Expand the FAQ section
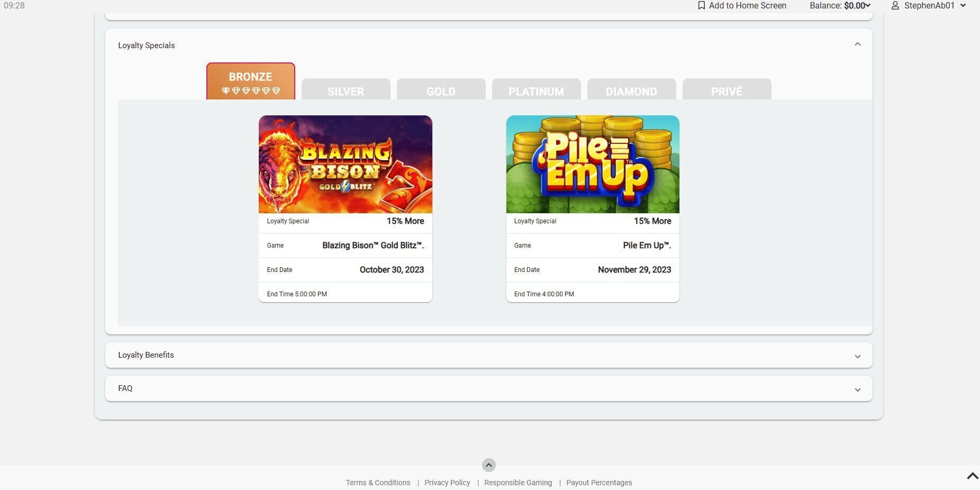The width and height of the screenshot is (980, 490). (x=858, y=389)
